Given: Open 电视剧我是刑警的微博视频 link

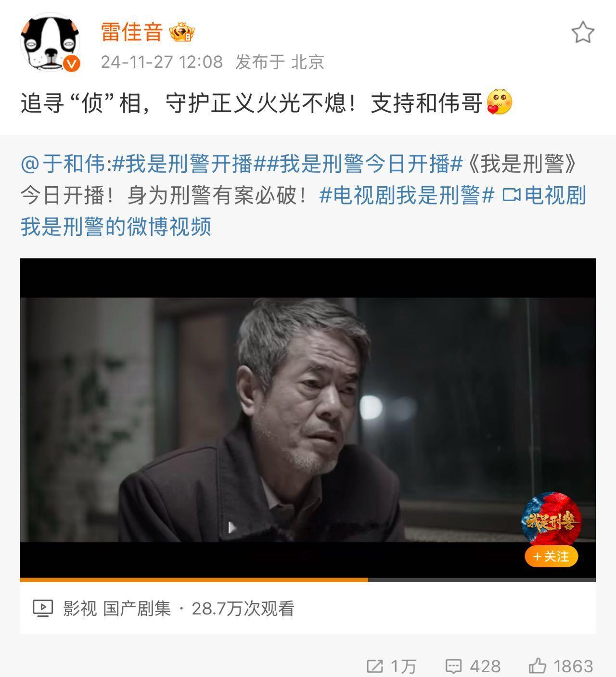Looking at the screenshot, I should tap(303, 211).
